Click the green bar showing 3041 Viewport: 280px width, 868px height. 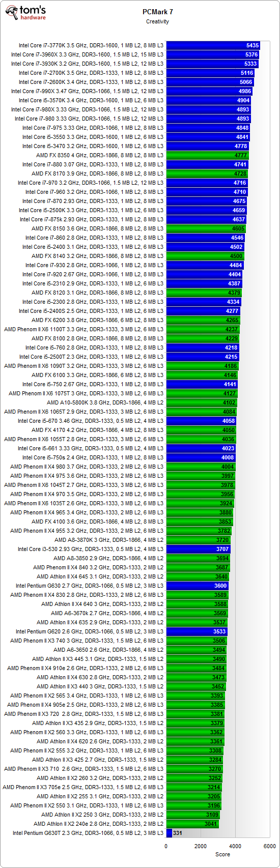(192, 824)
